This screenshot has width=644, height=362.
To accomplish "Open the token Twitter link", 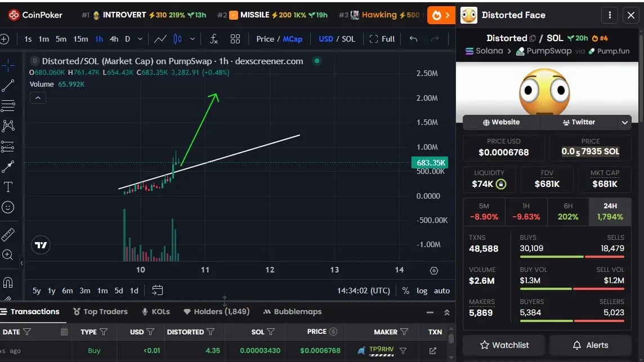I will (579, 122).
